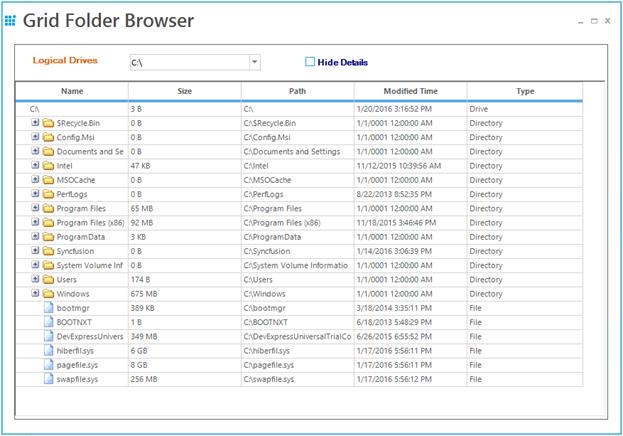The image size is (623, 436).
Task: Select the Program Files folder name
Action: tap(81, 209)
